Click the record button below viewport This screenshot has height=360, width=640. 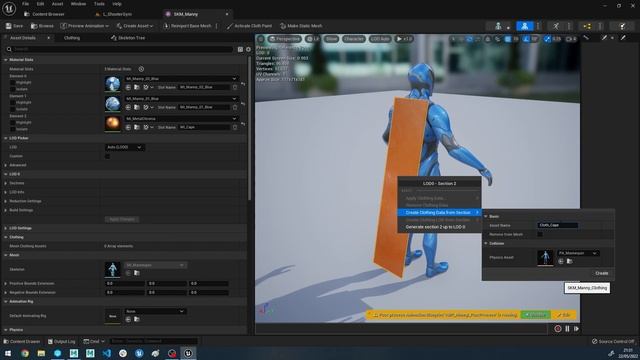(x=558, y=329)
